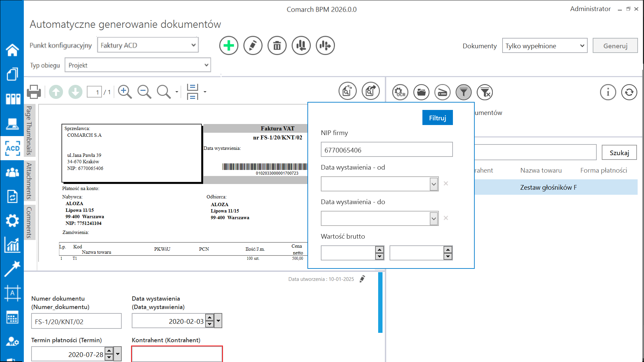644x362 pixels.
Task: Open the ACD module in sidebar
Action: (12, 148)
